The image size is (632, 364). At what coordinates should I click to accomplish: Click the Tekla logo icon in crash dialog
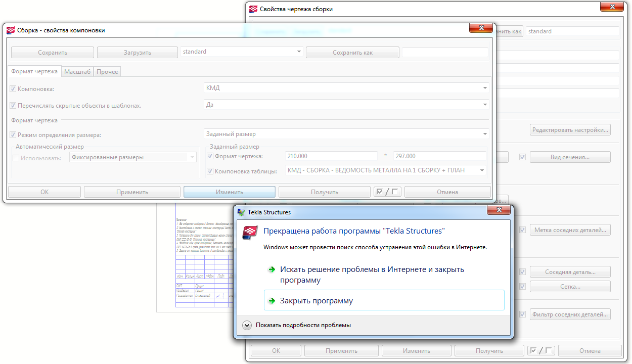click(251, 232)
